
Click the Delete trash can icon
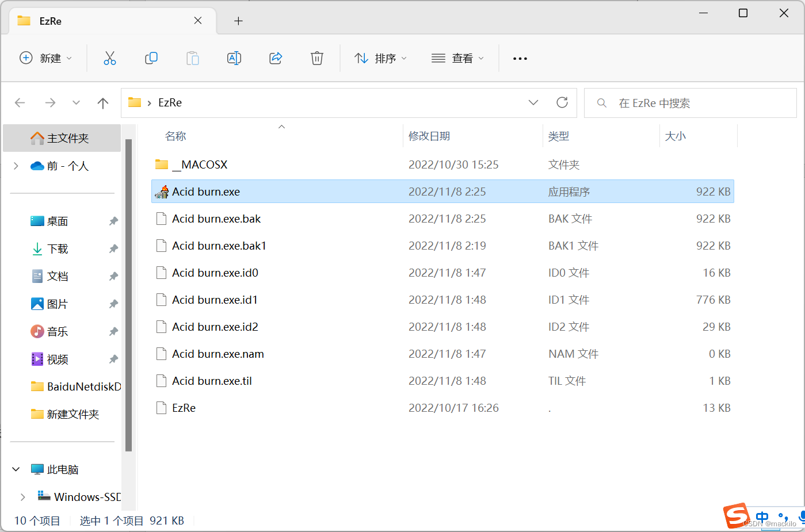click(317, 58)
